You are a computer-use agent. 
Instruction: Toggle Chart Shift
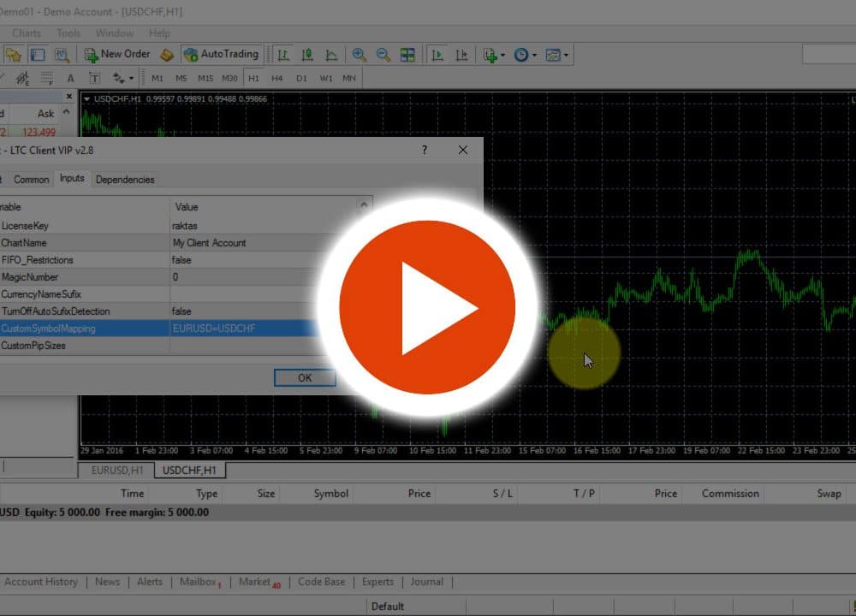[461, 55]
